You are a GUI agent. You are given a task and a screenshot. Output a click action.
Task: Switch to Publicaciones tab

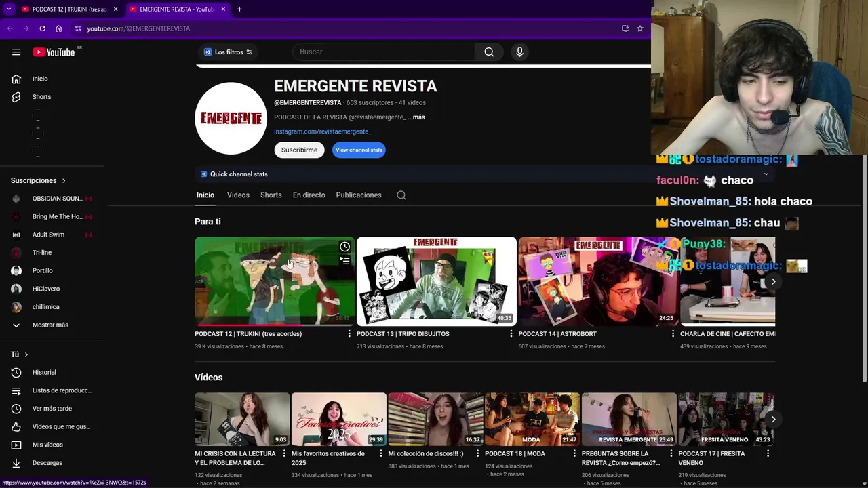[359, 195]
